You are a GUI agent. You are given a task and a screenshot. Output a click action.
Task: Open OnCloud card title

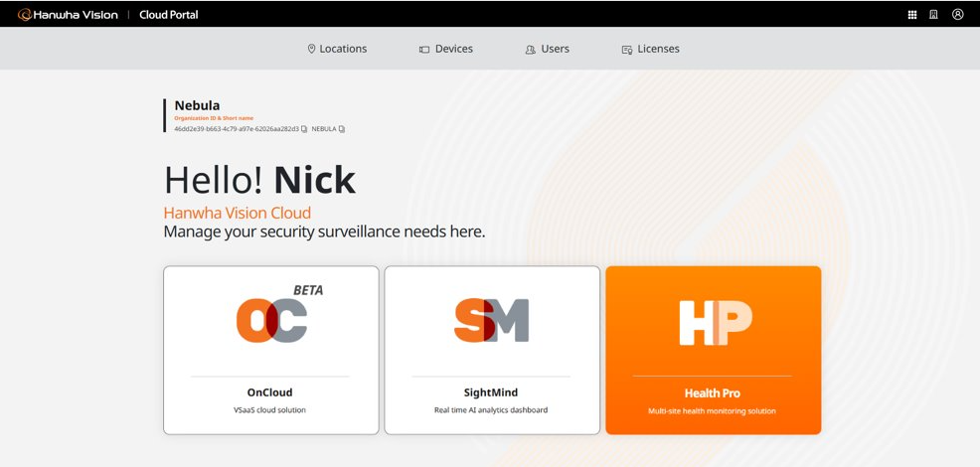tap(270, 392)
